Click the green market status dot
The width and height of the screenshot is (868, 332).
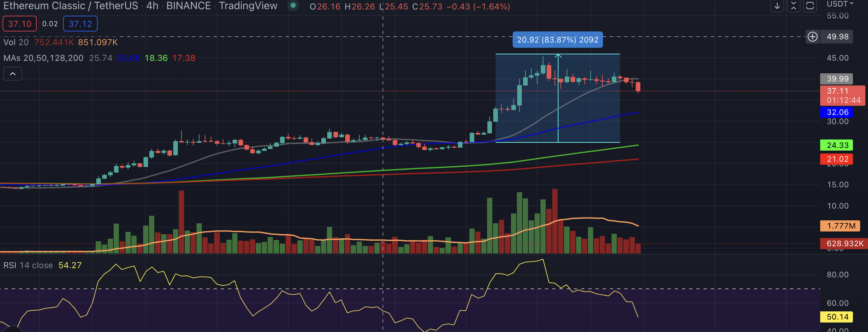click(x=293, y=5)
